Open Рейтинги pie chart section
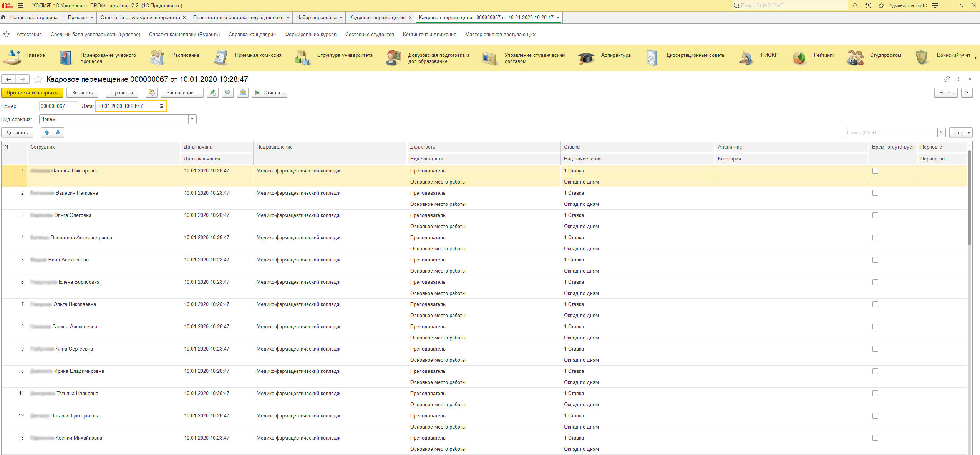The height and width of the screenshot is (455, 980). (x=799, y=58)
